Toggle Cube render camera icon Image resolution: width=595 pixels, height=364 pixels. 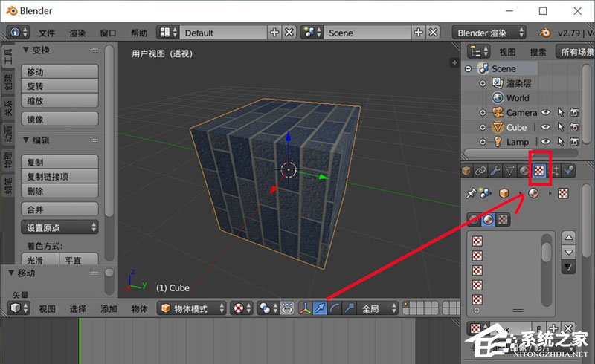pyautogui.click(x=574, y=127)
